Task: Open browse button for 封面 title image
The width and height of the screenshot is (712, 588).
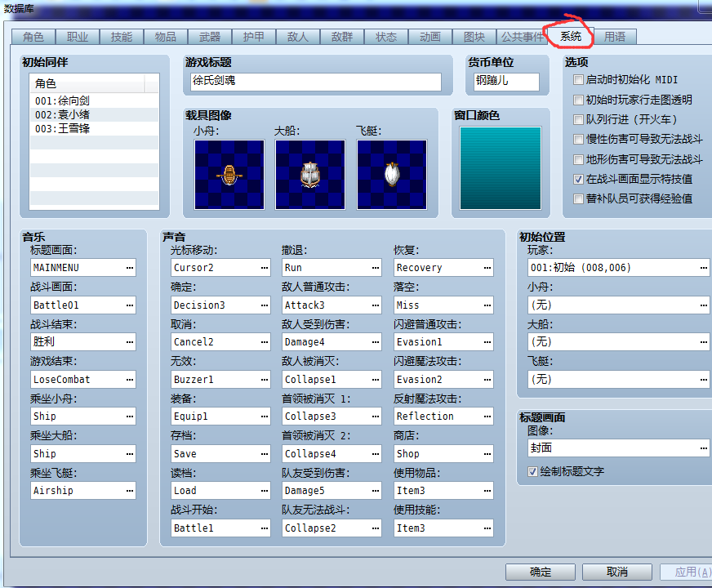Action: point(703,448)
